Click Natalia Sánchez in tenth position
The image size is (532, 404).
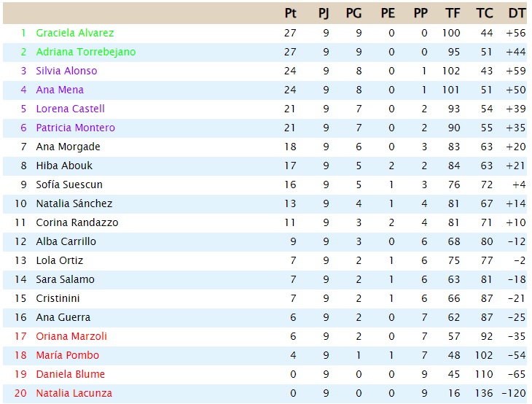pyautogui.click(x=74, y=203)
